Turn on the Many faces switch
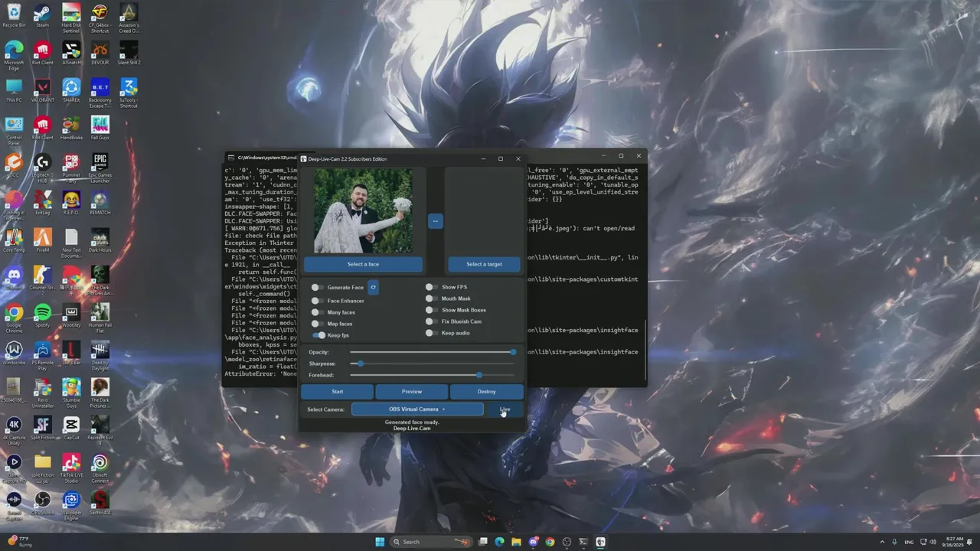 (x=316, y=312)
